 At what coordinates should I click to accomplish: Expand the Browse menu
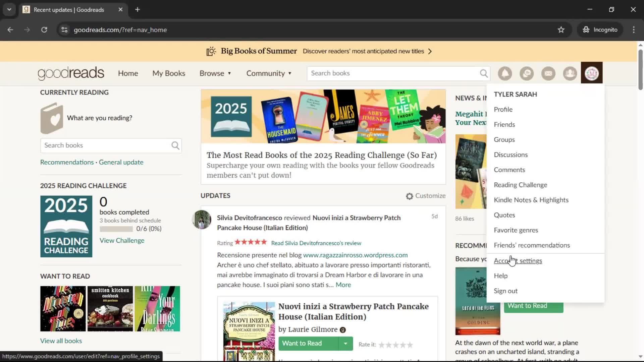pos(215,73)
